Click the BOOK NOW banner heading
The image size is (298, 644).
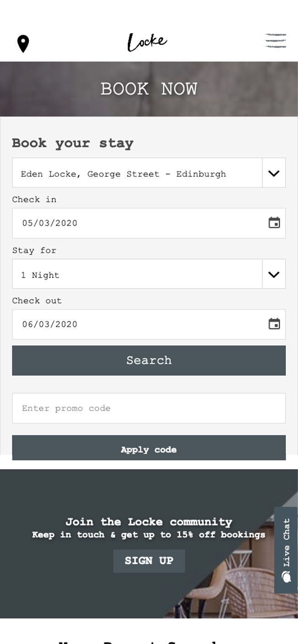click(149, 89)
